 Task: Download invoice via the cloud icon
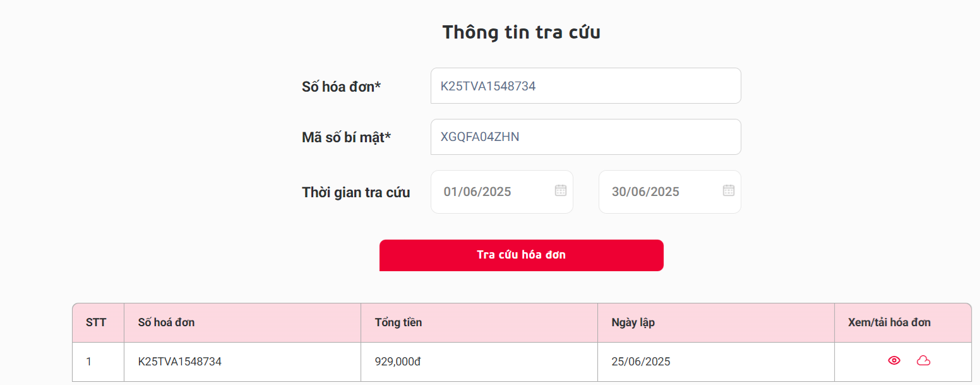(923, 361)
